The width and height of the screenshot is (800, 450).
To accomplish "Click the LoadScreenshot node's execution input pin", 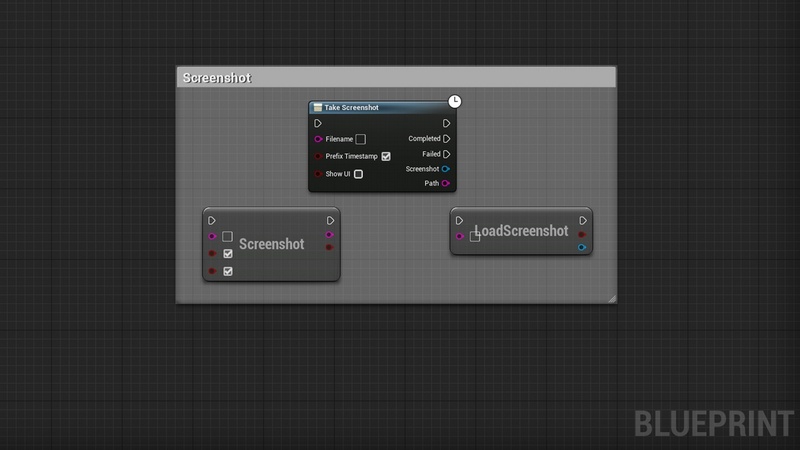I will pos(460,221).
